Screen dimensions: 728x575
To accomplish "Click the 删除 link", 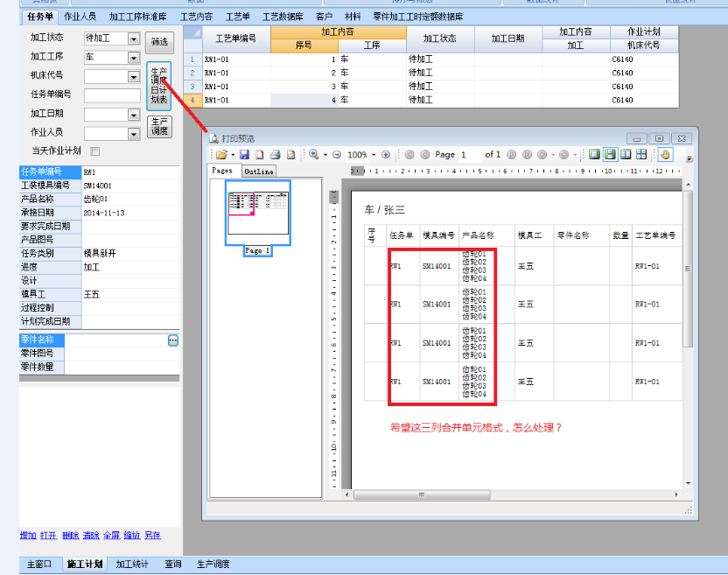I will point(70,536).
